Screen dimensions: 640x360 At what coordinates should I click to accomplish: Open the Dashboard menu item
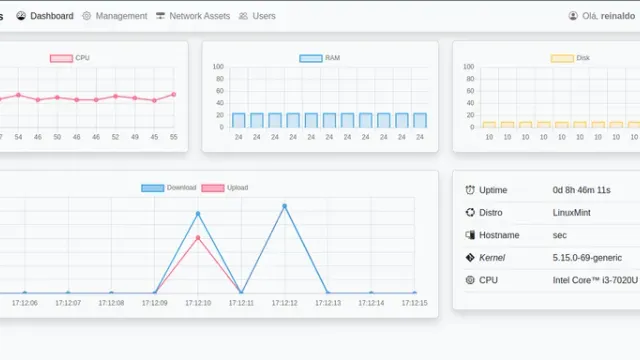pyautogui.click(x=45, y=16)
